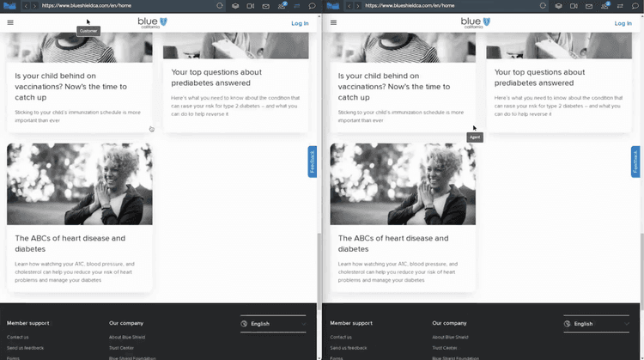The width and height of the screenshot is (644, 360).
Task: Open hamburger menu in left customer pane
Action: pyautogui.click(x=10, y=23)
